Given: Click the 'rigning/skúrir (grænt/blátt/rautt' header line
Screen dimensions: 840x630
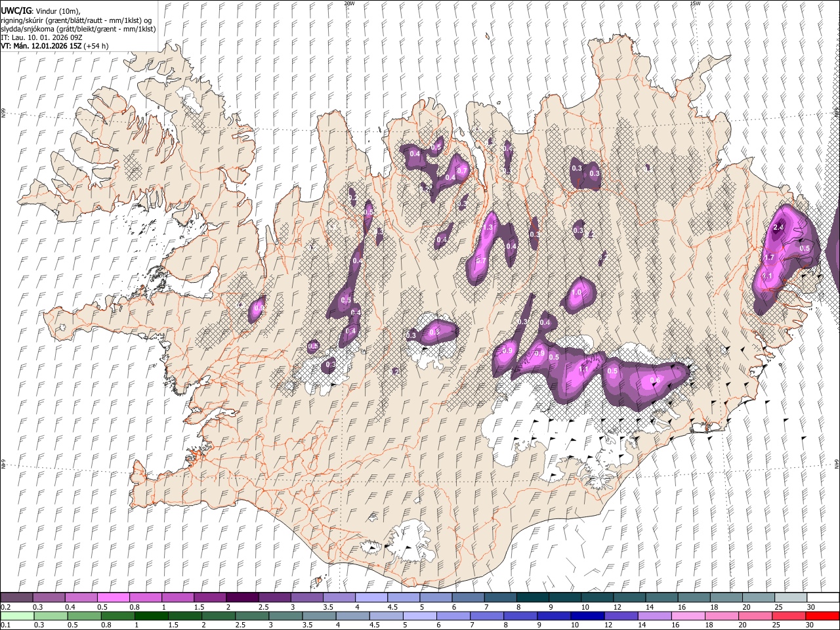Looking at the screenshot, I should point(75,20).
